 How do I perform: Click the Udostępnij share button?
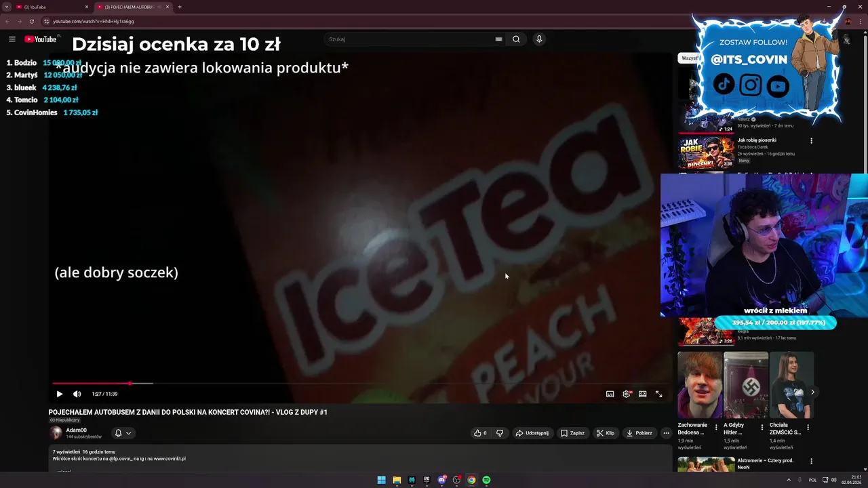coord(532,433)
